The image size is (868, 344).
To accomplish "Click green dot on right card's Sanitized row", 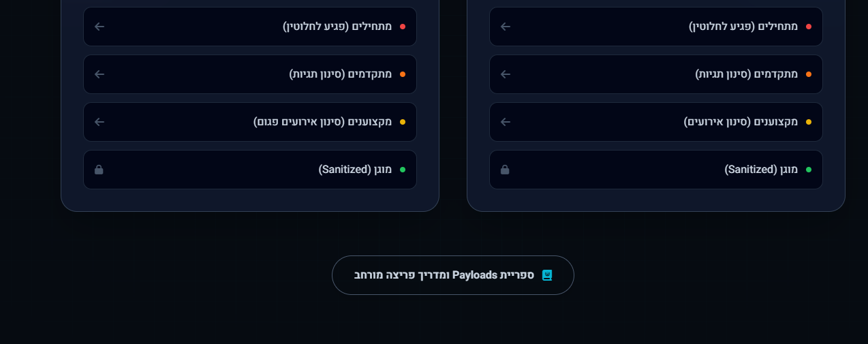I will coord(809,170).
